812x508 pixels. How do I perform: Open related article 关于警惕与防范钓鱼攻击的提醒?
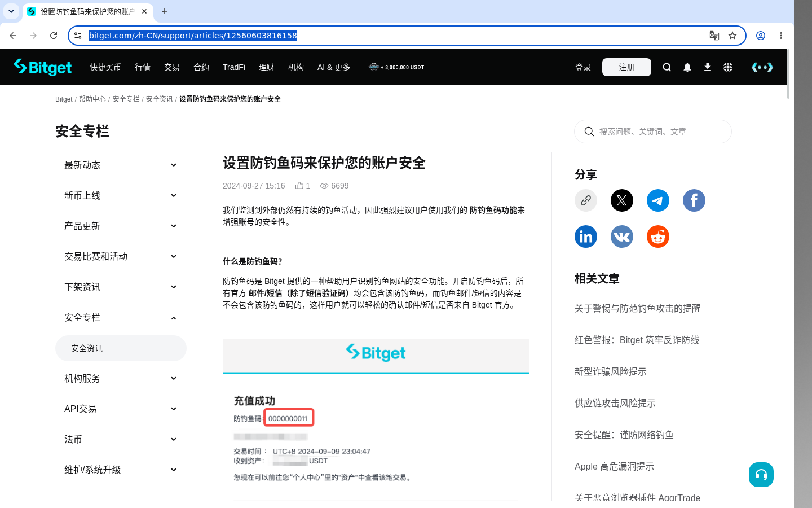[638, 308]
